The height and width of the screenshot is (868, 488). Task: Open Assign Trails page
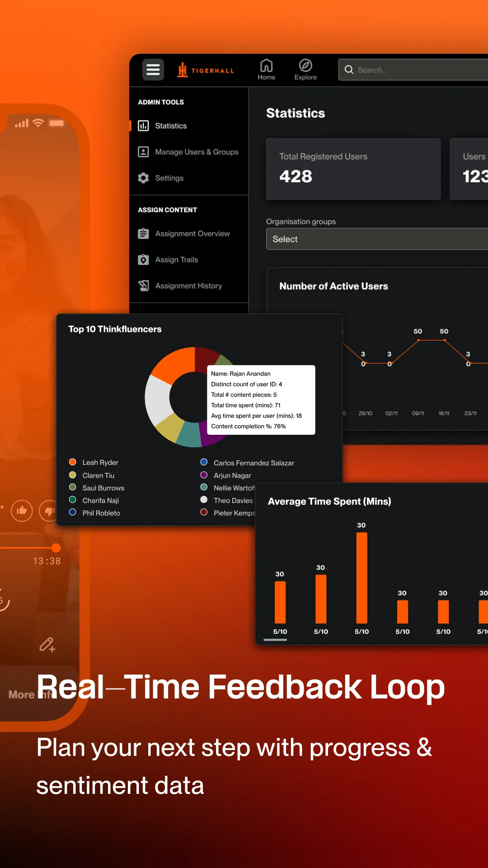(177, 259)
